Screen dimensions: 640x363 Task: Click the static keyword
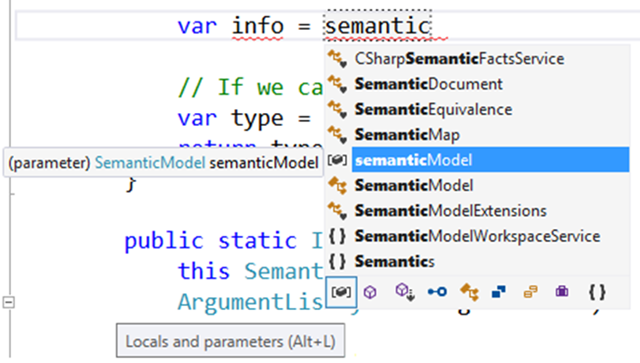[x=258, y=240]
